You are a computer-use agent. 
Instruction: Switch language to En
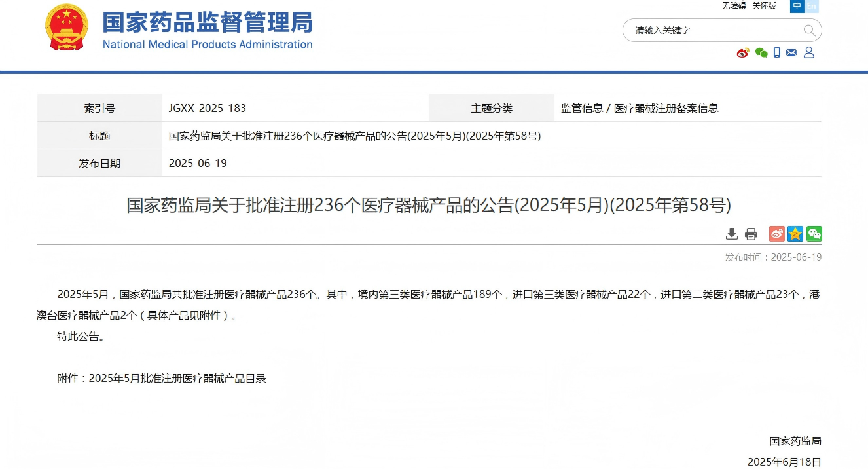coord(812,6)
